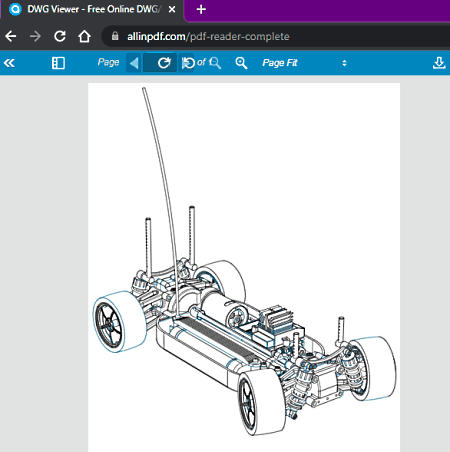450x452 pixels.
Task: Click the zoom out magnifier
Action: (x=215, y=63)
